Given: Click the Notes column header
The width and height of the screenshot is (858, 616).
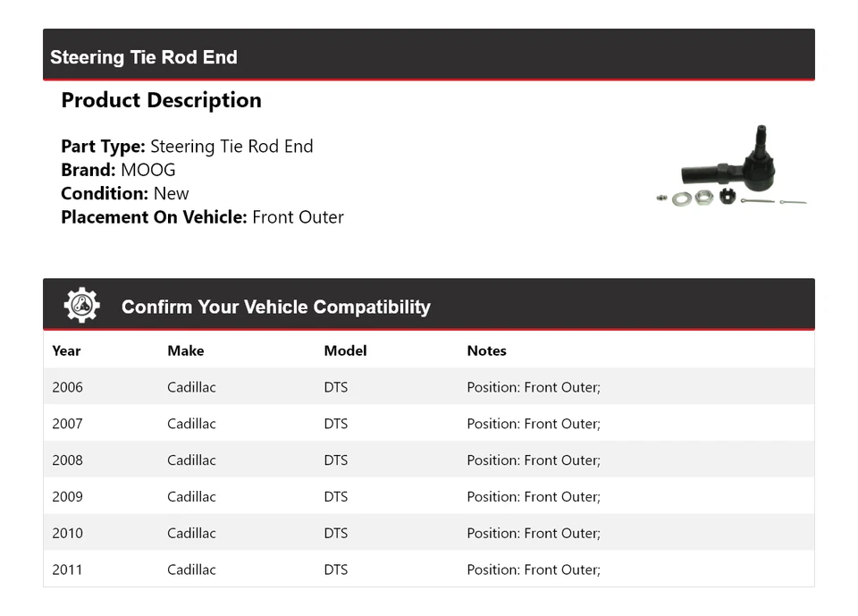Looking at the screenshot, I should point(486,350).
